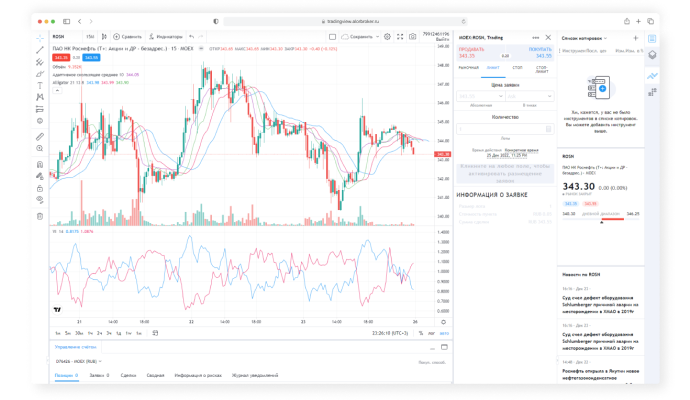
Task: Click the blue 343.55 buy price button
Action: [x=91, y=57]
